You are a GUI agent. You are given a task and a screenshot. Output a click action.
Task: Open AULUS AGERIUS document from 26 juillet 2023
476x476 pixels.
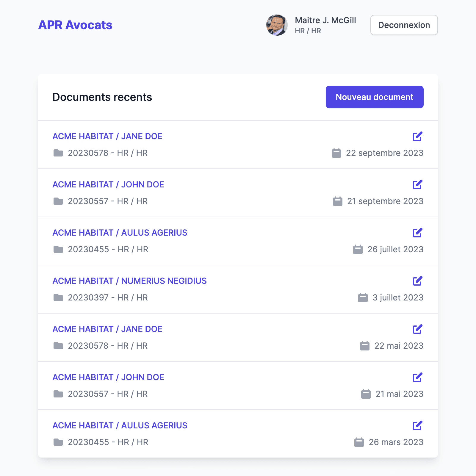click(120, 233)
